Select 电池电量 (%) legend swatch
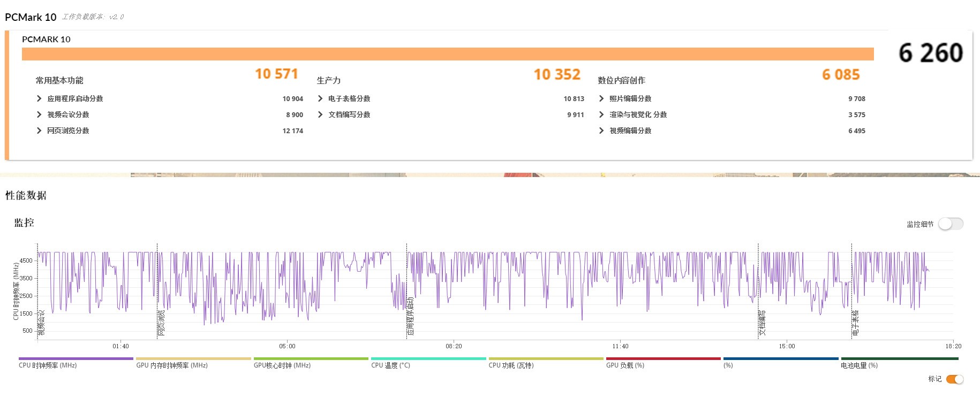This screenshot has width=980, height=406. 900,359
